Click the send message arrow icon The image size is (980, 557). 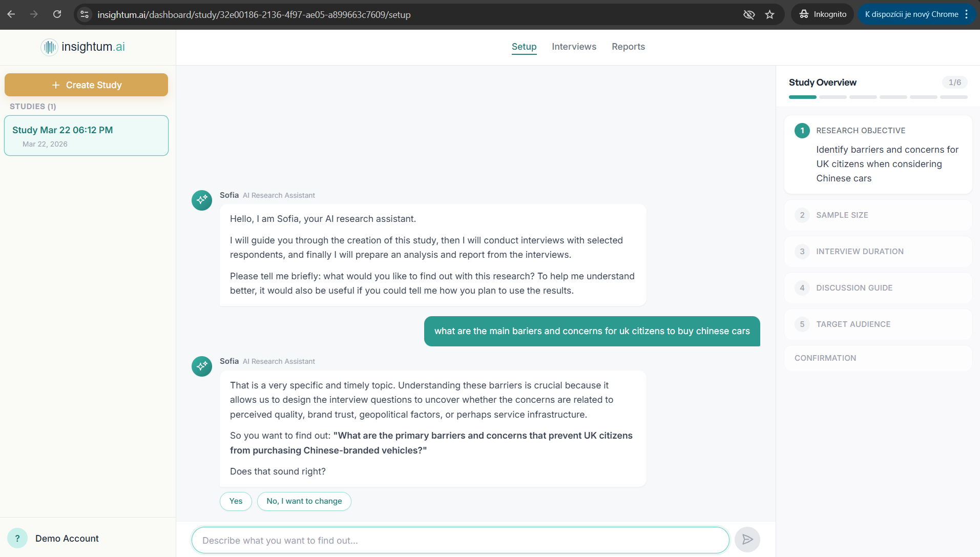tap(747, 540)
